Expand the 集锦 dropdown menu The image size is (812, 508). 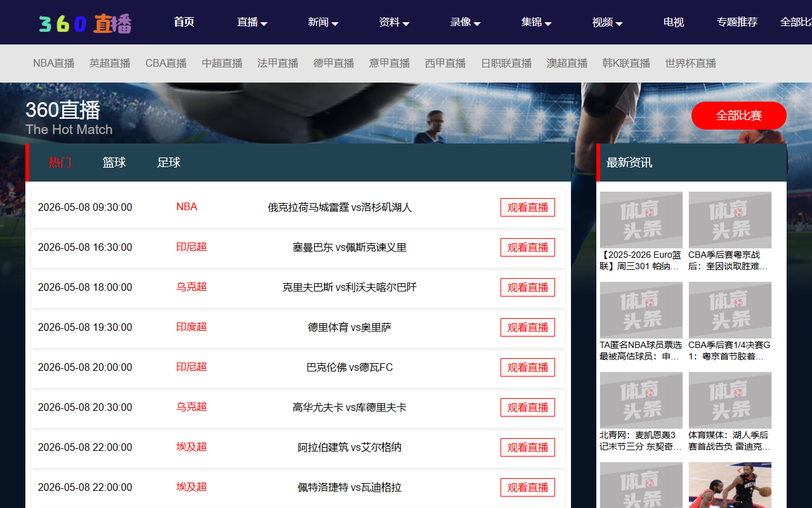pyautogui.click(x=536, y=22)
